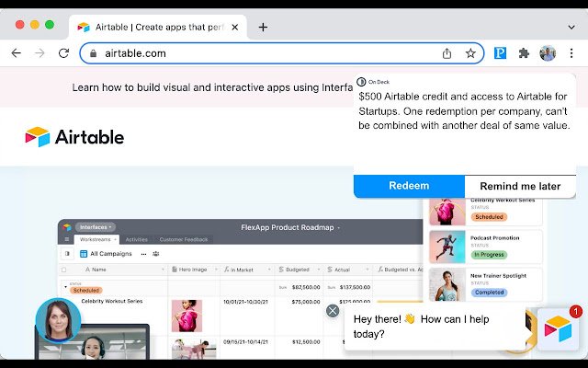Collapse the Scheduled status group
Viewport: 588px width, 368px height.
click(65, 287)
